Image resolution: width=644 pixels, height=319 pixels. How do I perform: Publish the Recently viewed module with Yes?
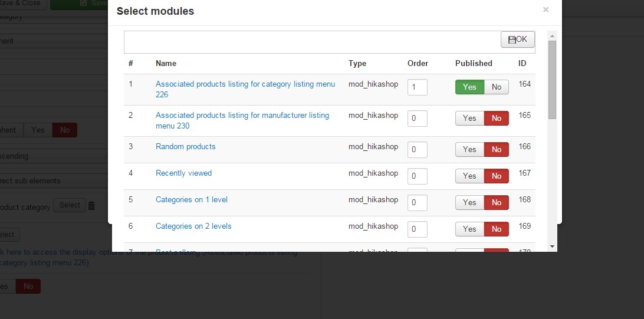point(469,176)
